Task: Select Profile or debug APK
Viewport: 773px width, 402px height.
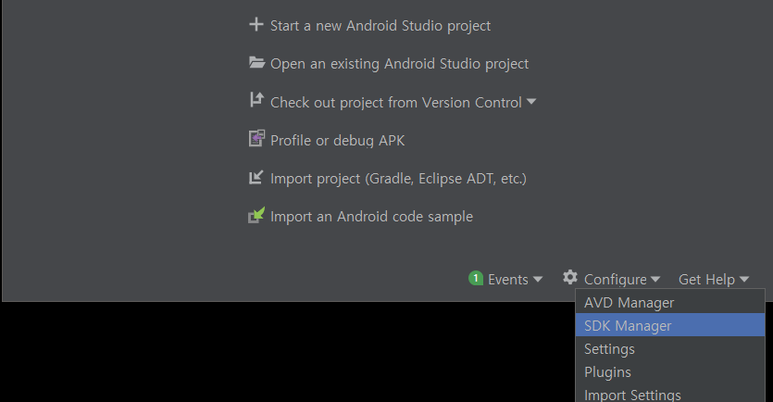Action: (x=337, y=141)
